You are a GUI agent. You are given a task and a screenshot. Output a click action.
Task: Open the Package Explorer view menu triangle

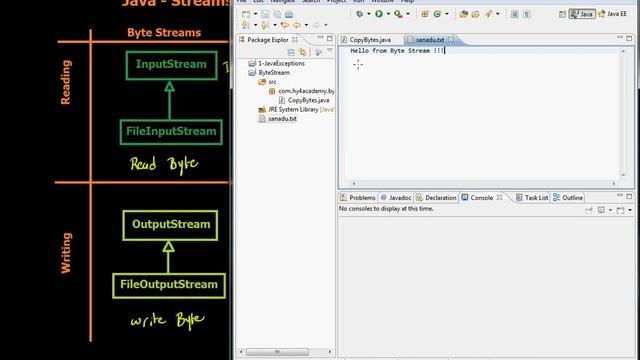pyautogui.click(x=329, y=51)
